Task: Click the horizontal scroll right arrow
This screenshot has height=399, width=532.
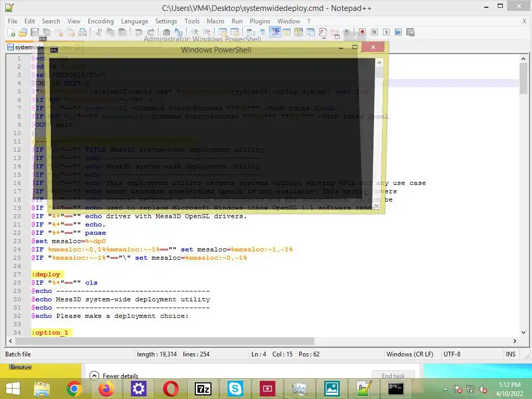Action: [x=515, y=341]
